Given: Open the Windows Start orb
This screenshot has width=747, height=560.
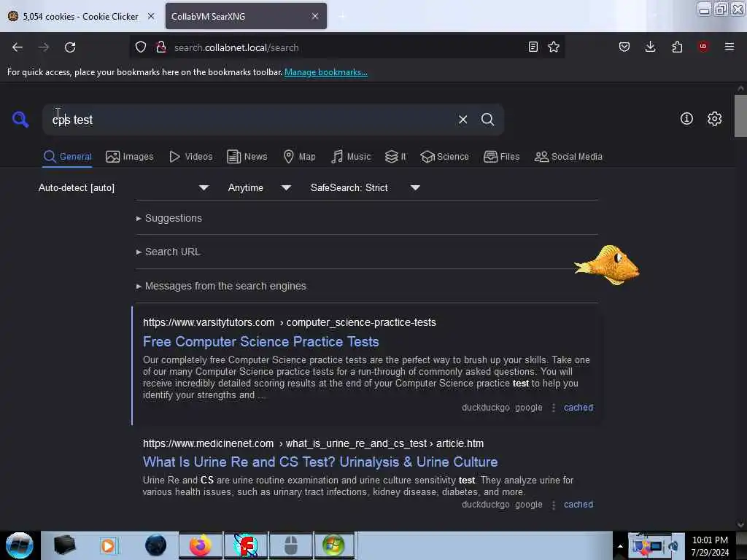Looking at the screenshot, I should (20, 545).
